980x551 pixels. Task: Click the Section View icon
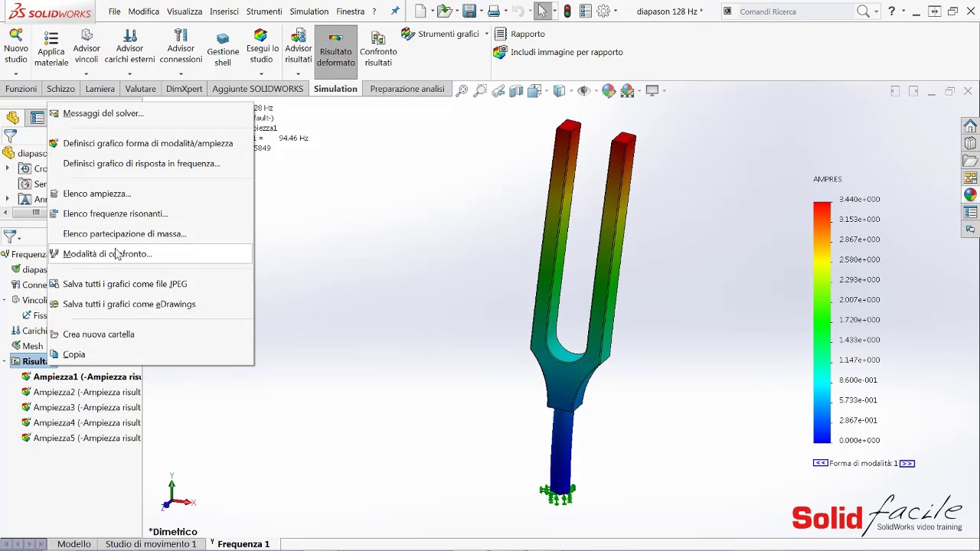pos(516,90)
